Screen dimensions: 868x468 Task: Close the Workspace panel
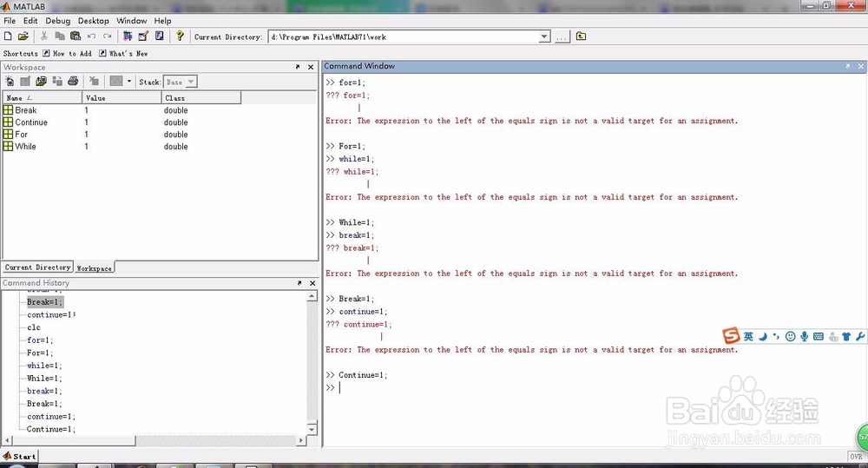(x=311, y=67)
